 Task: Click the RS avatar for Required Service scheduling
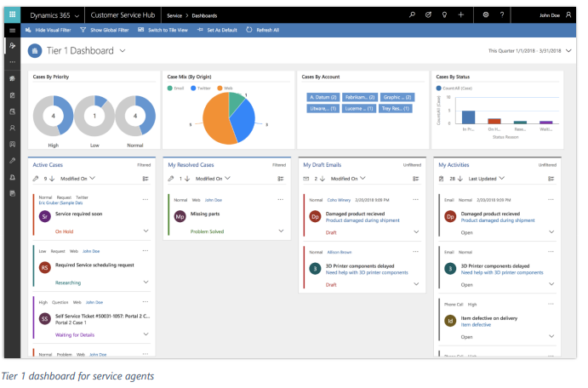click(44, 267)
